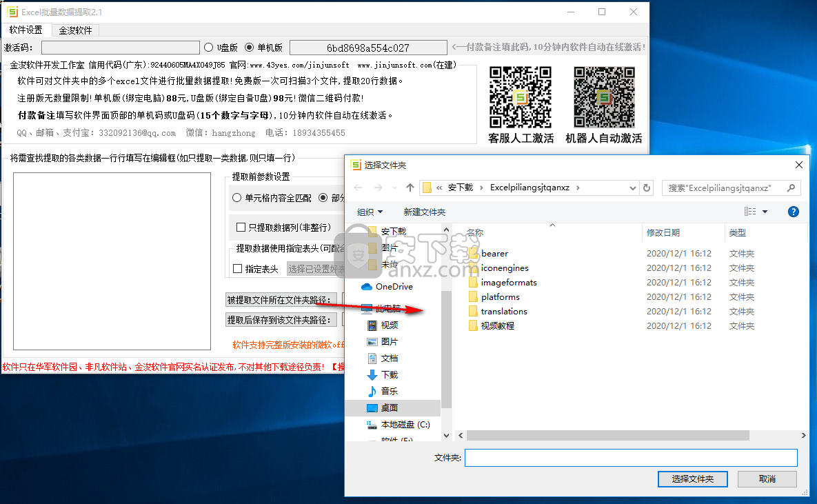The height and width of the screenshot is (504, 817).
Task: Click the navigation pane vertical scrollbar
Action: 446,349
